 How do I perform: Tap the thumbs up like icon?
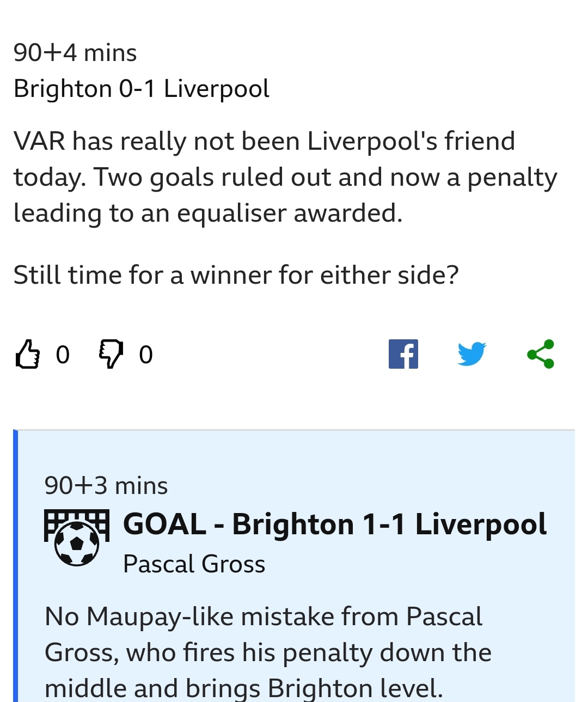tap(28, 354)
